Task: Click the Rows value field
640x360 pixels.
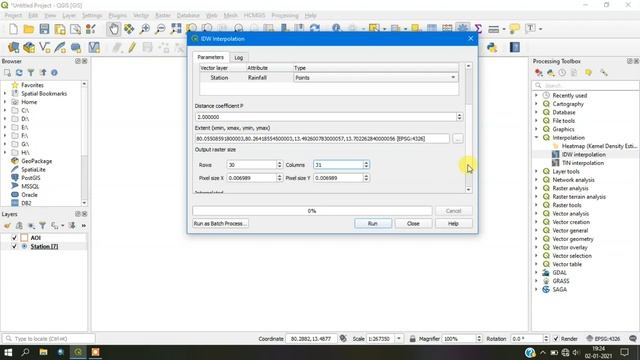Action: (x=252, y=165)
